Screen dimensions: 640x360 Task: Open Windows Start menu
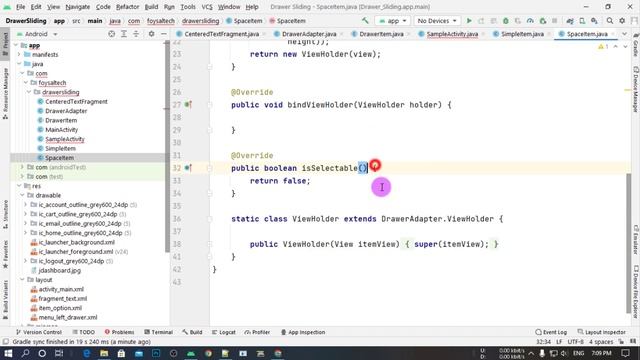click(8, 353)
